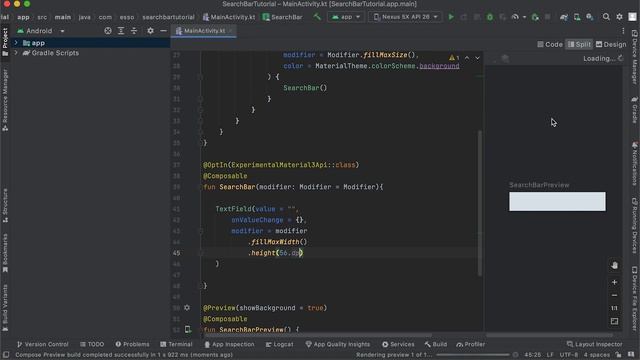640x360 pixels.
Task: Expand Gradle Scripts tree node
Action: [16, 53]
